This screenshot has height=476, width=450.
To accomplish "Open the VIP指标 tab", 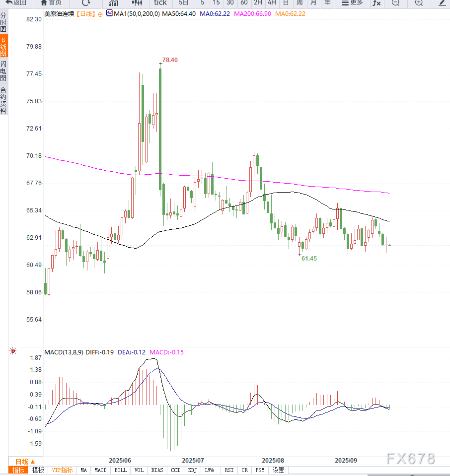I will pyautogui.click(x=62, y=470).
